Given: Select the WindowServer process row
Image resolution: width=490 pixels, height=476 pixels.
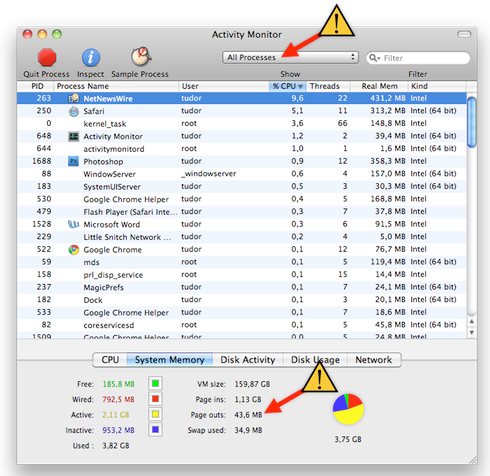Looking at the screenshot, I should click(242, 174).
